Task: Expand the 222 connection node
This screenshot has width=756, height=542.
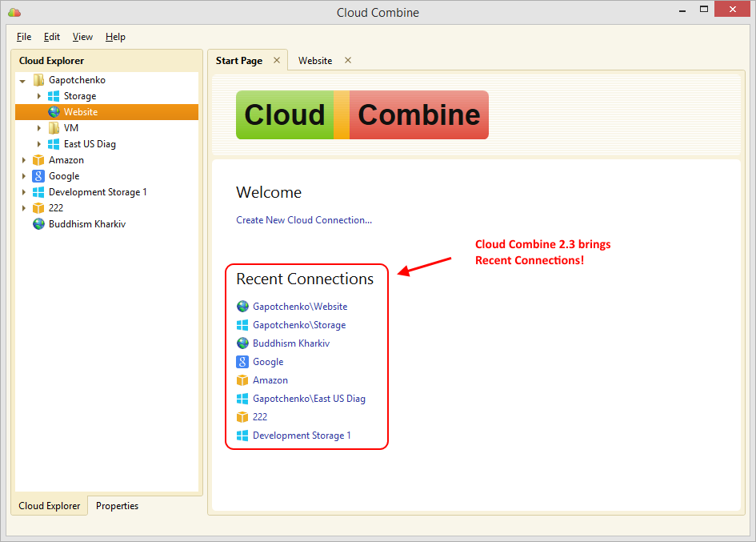Action: click(23, 208)
